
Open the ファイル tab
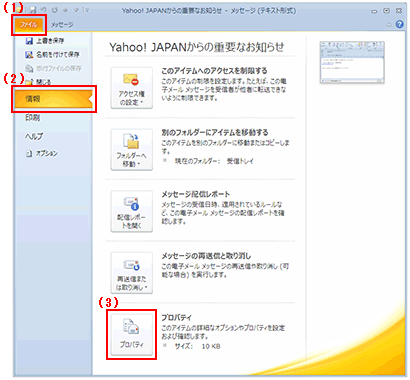tap(29, 25)
